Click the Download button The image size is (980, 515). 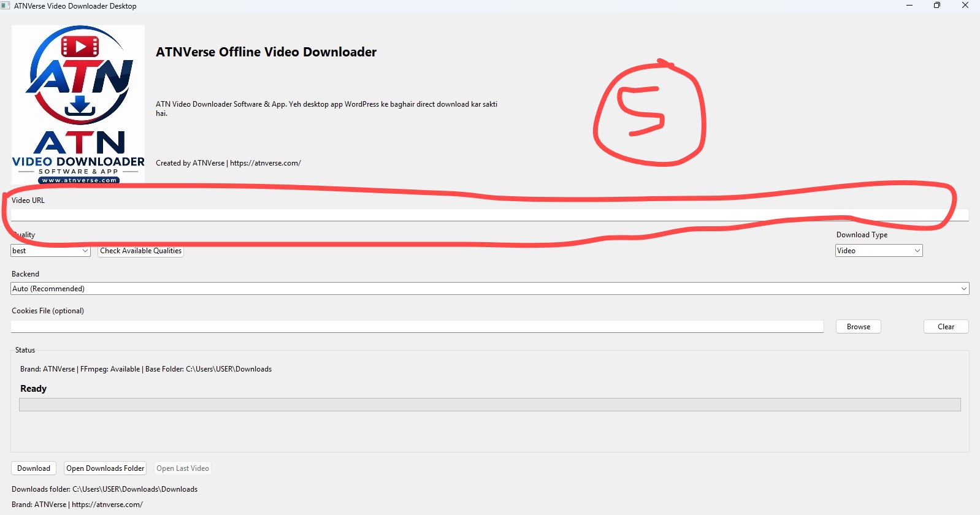34,468
